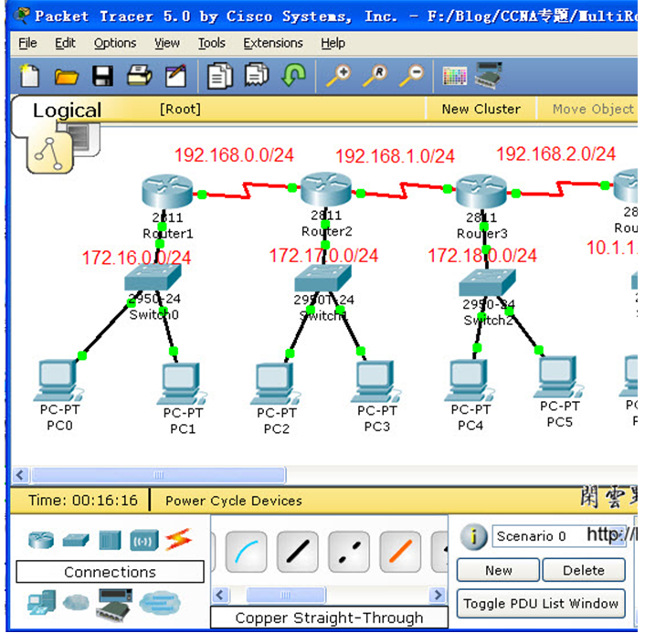This screenshot has height=644, width=655.
Task: Click the PC2 computer icon
Action: point(276,385)
